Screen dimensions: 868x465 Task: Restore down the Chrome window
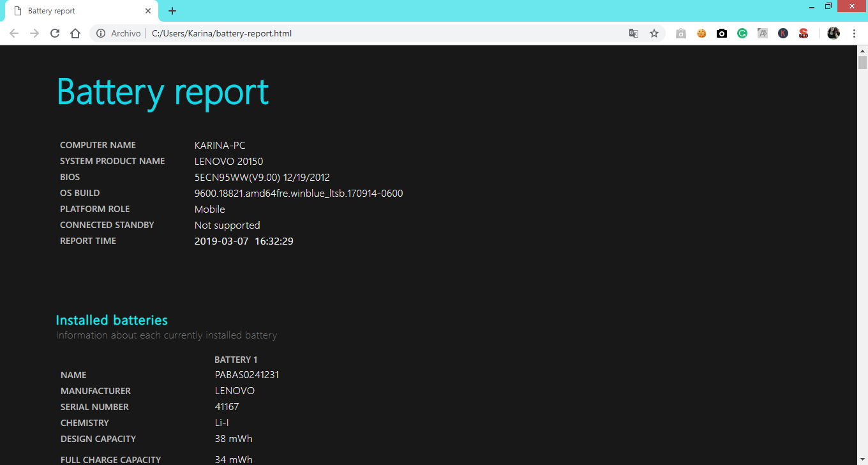pyautogui.click(x=828, y=6)
